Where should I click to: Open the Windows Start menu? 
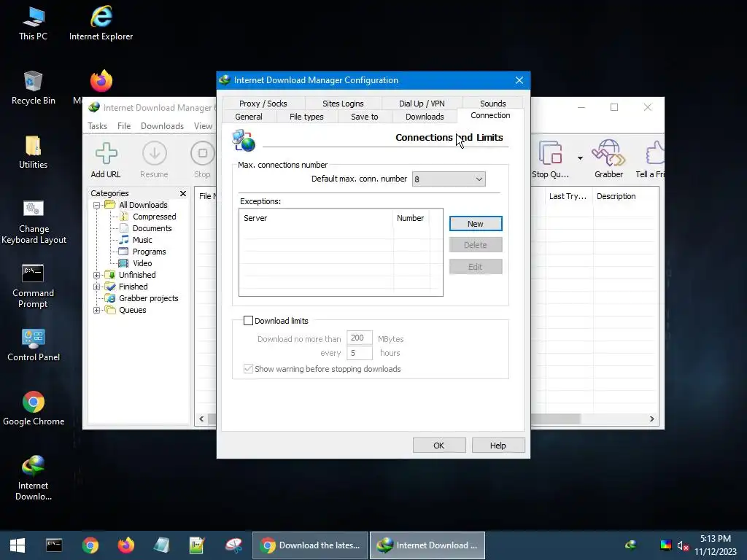tap(18, 545)
